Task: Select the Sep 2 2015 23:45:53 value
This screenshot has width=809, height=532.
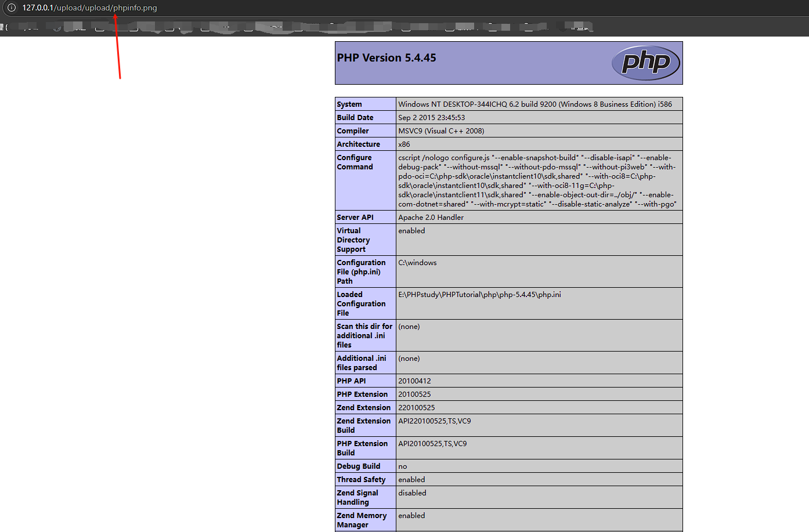Action: [x=431, y=118]
